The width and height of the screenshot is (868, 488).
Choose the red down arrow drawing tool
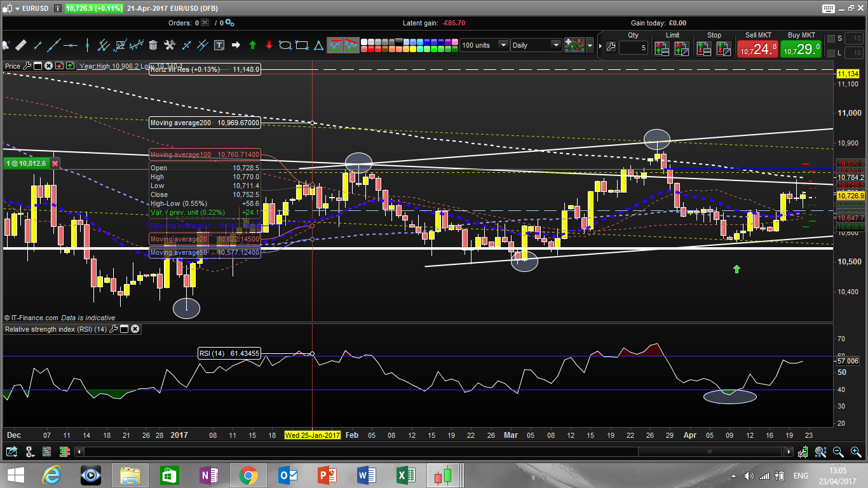click(x=269, y=45)
